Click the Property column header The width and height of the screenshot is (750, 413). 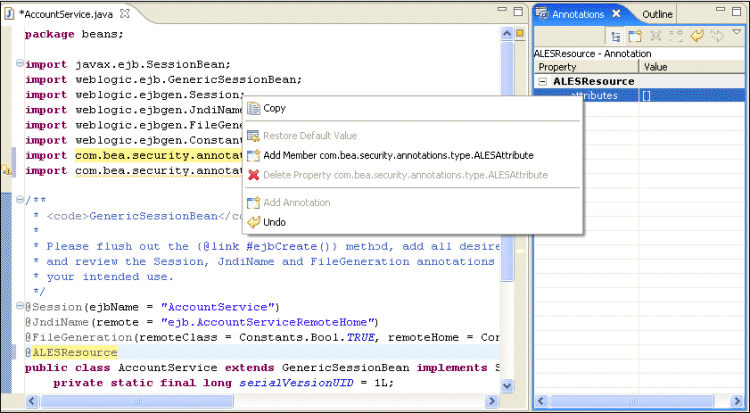click(x=586, y=67)
